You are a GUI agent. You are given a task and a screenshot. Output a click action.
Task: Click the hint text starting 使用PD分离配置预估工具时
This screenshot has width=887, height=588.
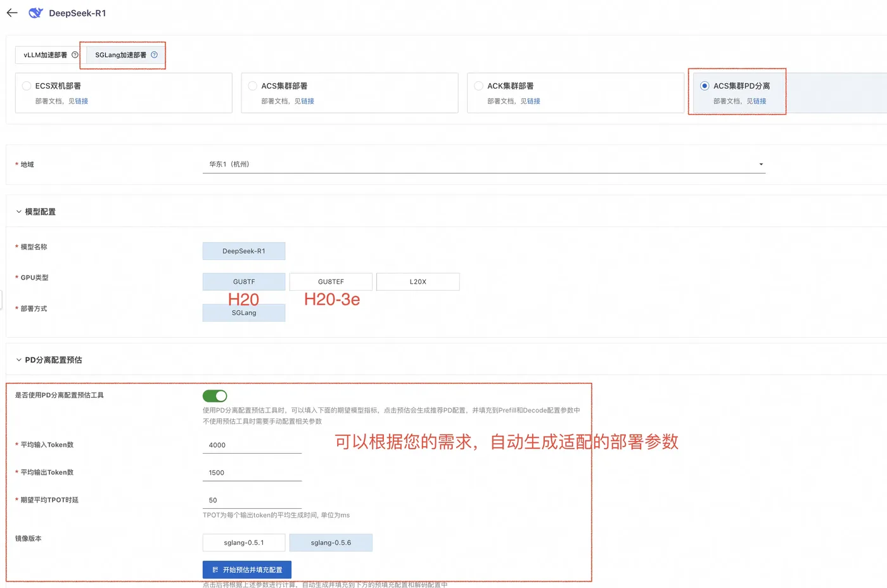(x=392, y=411)
